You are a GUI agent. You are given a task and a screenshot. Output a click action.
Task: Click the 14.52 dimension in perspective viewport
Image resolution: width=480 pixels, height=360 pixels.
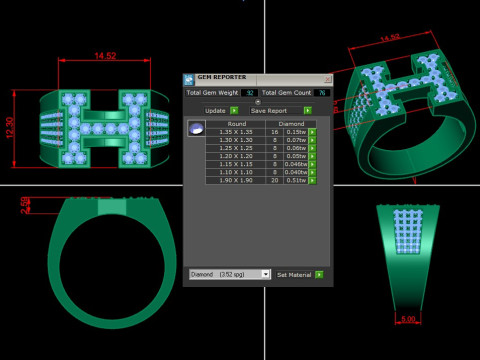point(390,38)
